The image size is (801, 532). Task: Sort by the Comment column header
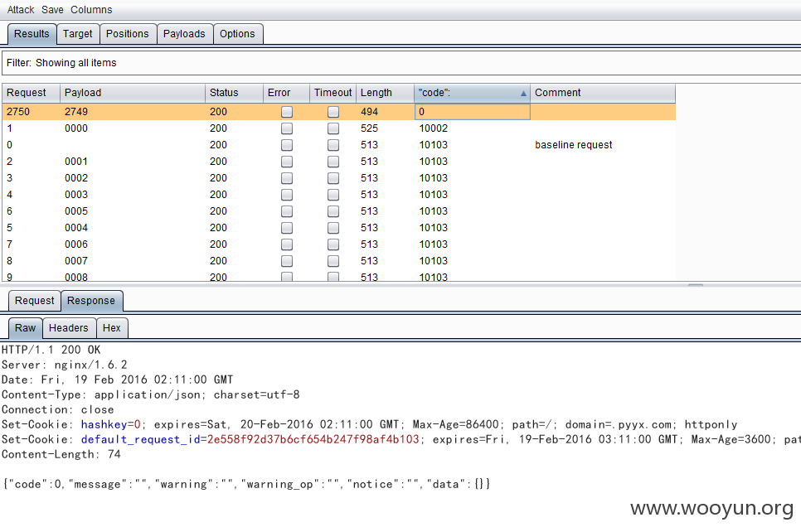click(x=603, y=93)
